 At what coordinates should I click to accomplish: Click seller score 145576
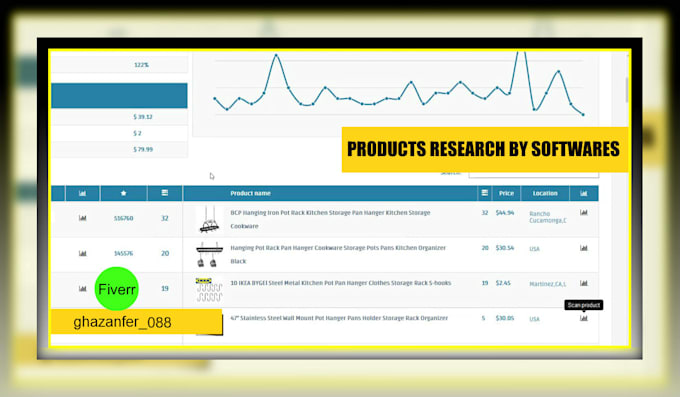coord(124,253)
